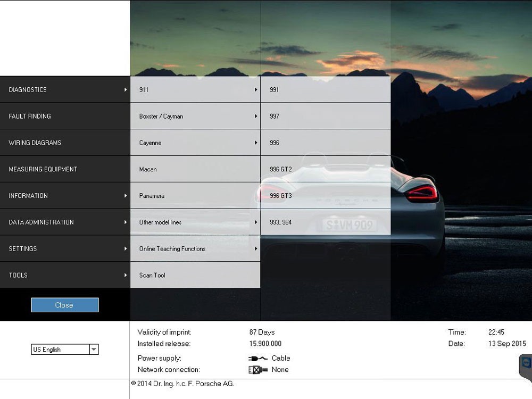Choose Cayenne from the model list

pyautogui.click(x=195, y=143)
